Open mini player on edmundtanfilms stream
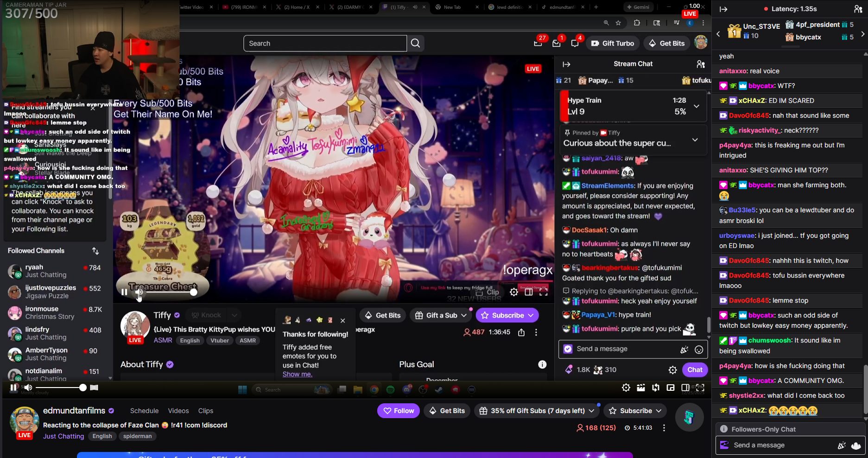 pos(671,388)
